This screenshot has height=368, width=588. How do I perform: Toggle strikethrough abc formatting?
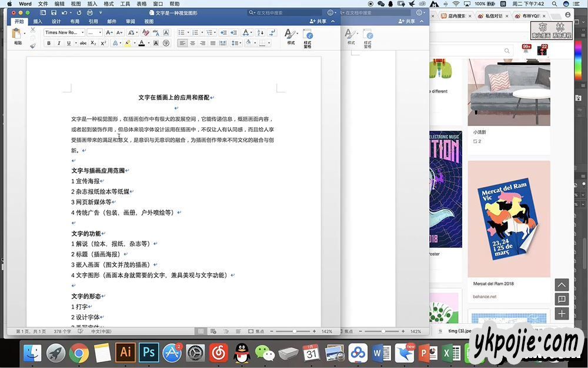coord(83,43)
